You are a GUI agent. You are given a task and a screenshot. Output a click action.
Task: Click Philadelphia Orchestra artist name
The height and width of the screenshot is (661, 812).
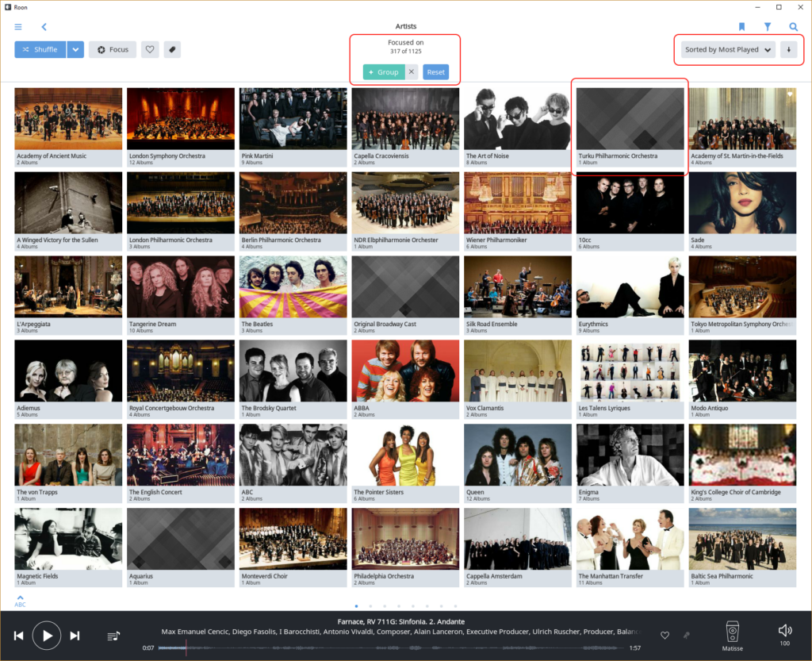(x=384, y=576)
